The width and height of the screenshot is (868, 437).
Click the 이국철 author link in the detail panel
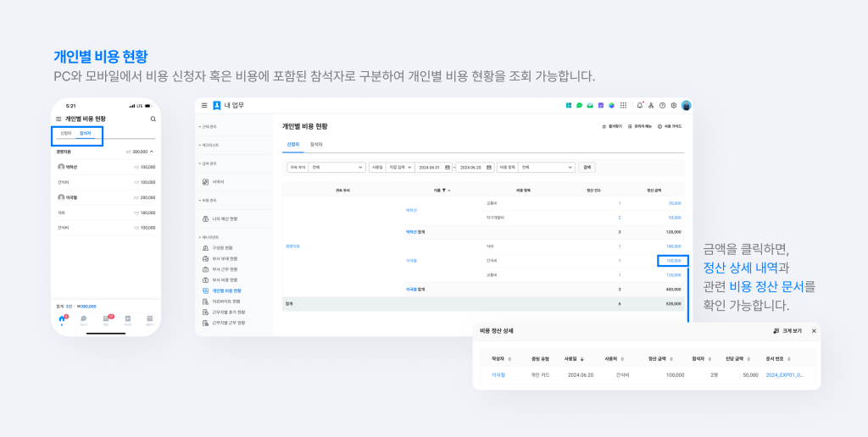498,374
